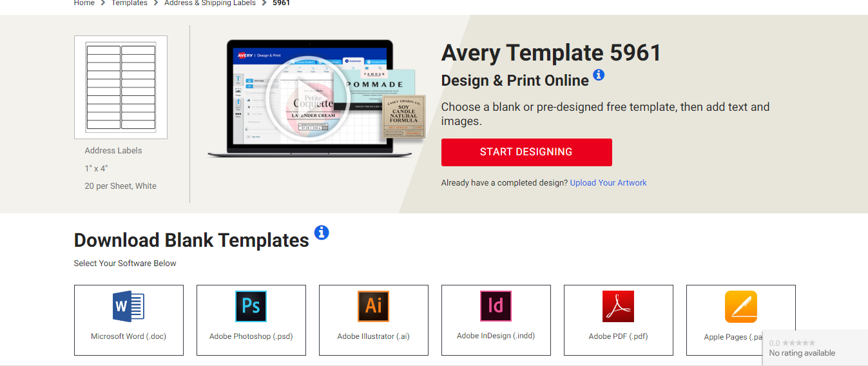The image size is (868, 366).
Task: Select the Adobe Photoshop Ps icon
Action: pyautogui.click(x=251, y=307)
